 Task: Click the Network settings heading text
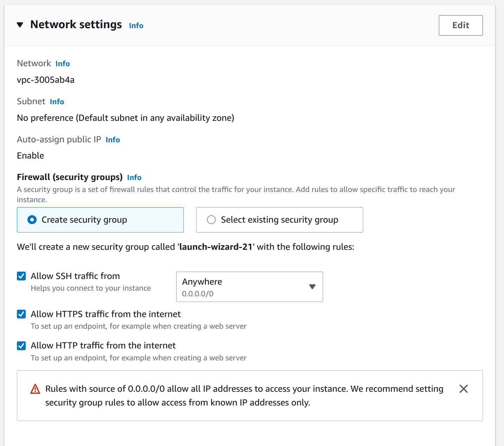[x=76, y=25]
